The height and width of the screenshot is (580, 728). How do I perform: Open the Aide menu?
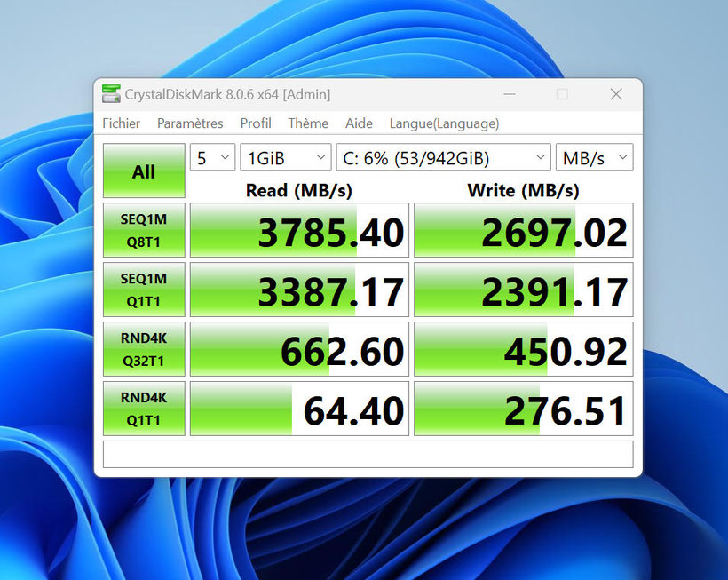point(359,123)
